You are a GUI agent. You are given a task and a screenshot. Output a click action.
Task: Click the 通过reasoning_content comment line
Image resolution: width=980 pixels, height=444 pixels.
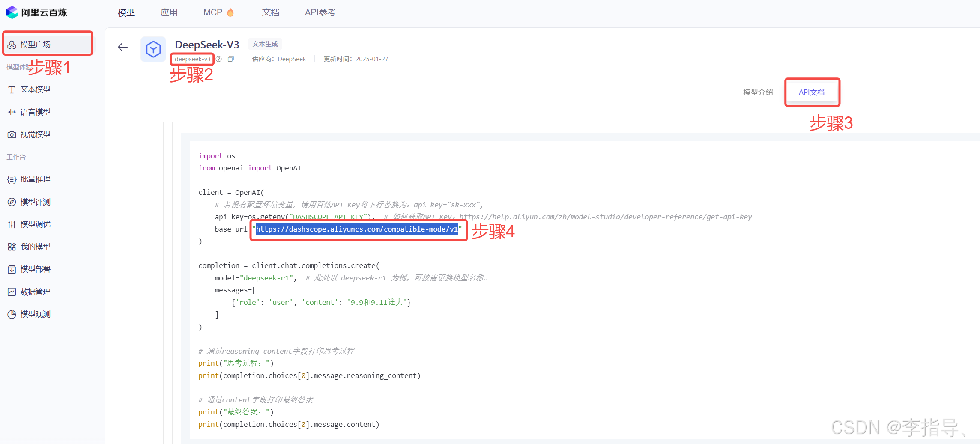point(276,351)
